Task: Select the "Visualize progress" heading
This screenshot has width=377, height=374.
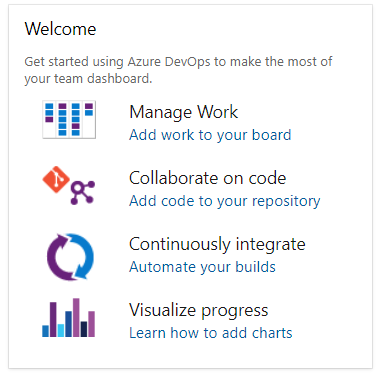Action: (199, 310)
